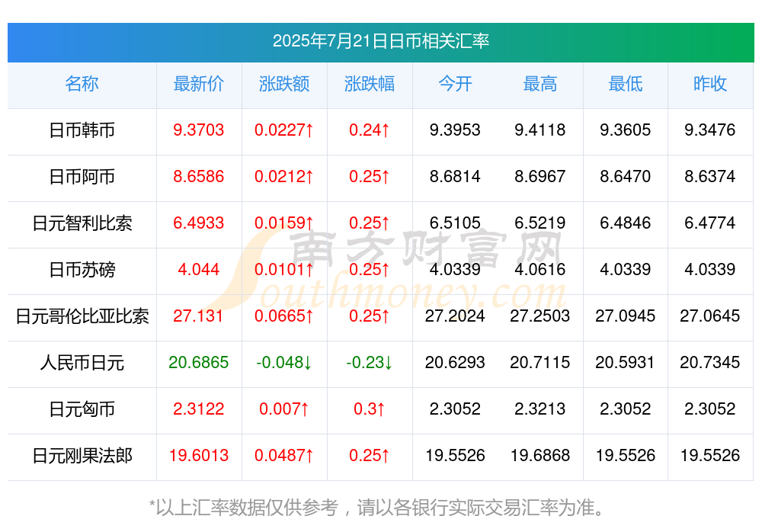Click opening value 9.3953

[455, 130]
